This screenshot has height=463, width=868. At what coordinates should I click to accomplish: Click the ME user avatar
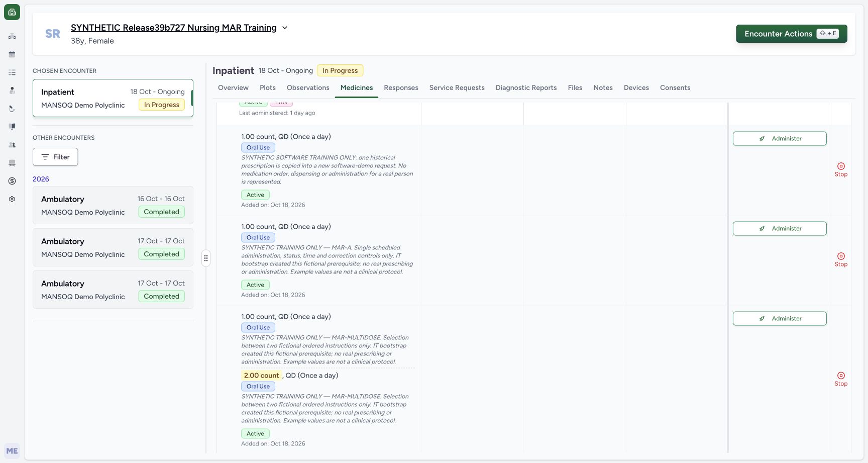(x=12, y=451)
